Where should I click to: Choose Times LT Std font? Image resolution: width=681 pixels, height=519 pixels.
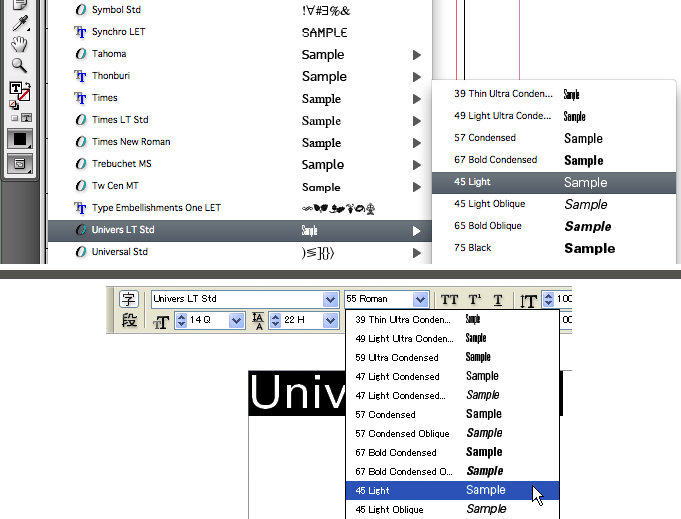point(240,120)
